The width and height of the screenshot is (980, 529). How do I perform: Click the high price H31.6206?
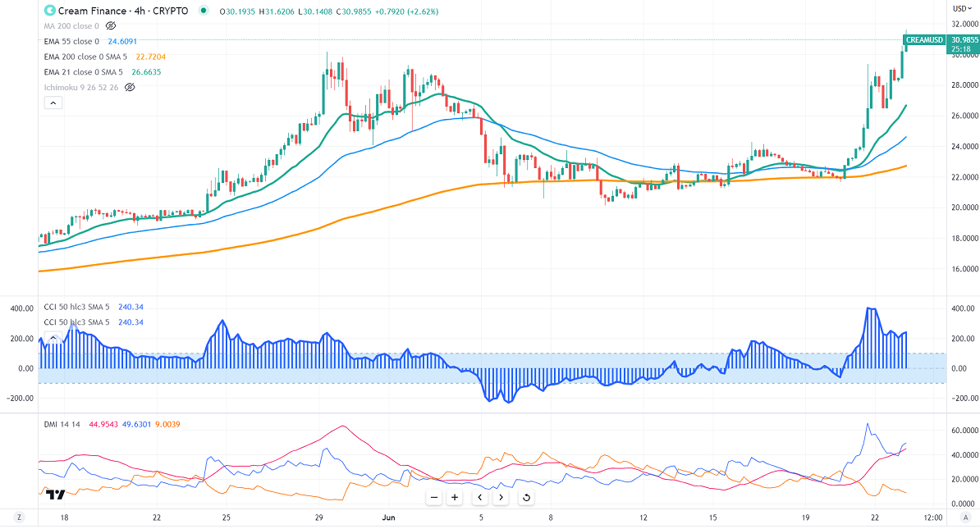pos(277,11)
